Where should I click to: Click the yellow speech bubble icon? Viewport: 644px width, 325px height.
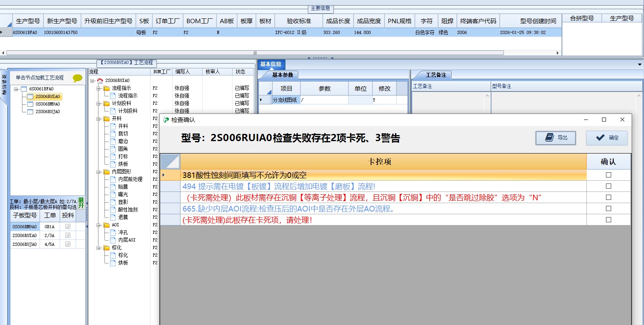pos(77,78)
